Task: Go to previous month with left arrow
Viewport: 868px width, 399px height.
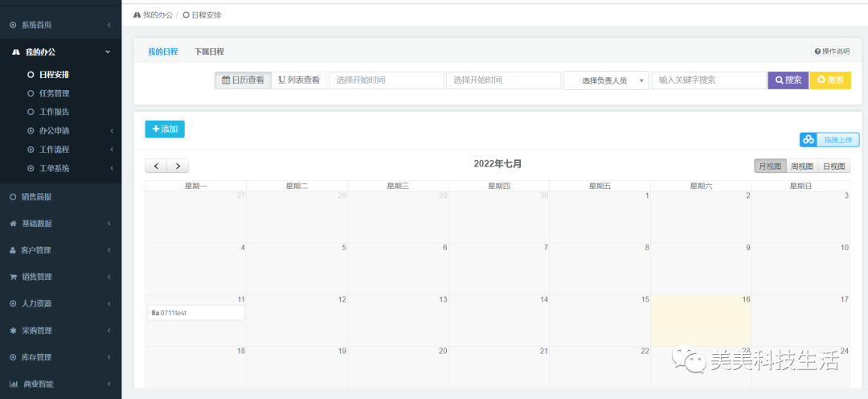Action: point(156,166)
